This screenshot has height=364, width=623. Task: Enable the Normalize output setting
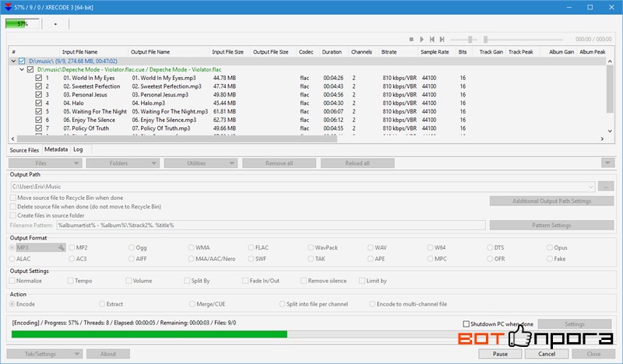point(12,281)
